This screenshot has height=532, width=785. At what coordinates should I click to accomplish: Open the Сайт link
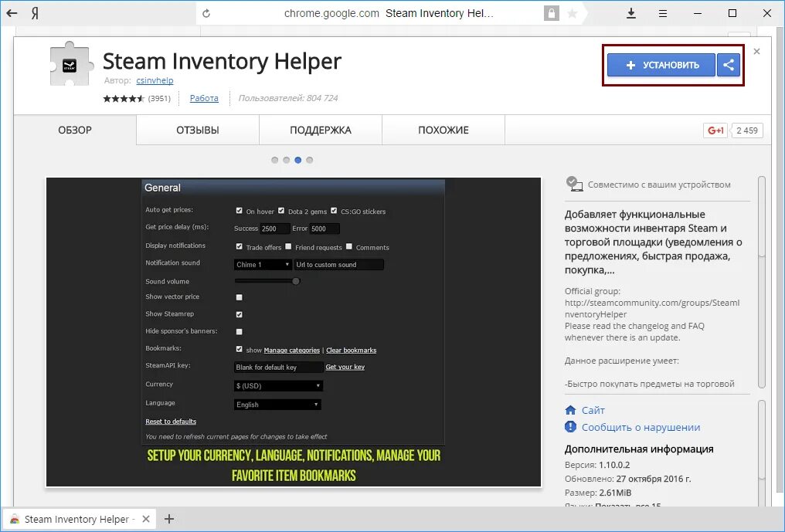point(593,410)
